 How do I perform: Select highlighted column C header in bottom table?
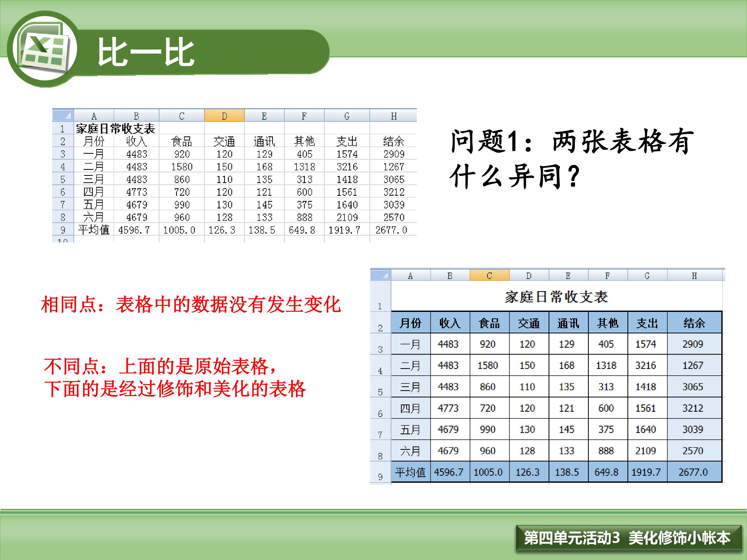point(489,275)
